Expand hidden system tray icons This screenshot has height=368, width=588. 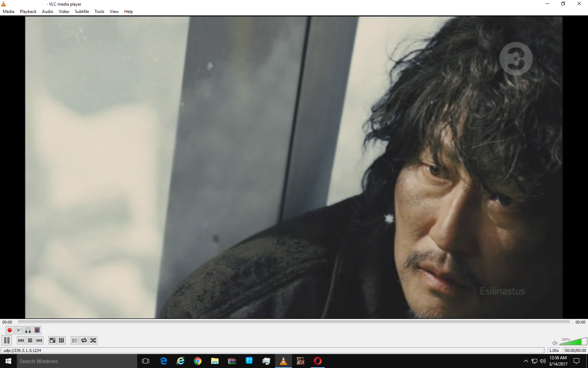coord(526,361)
